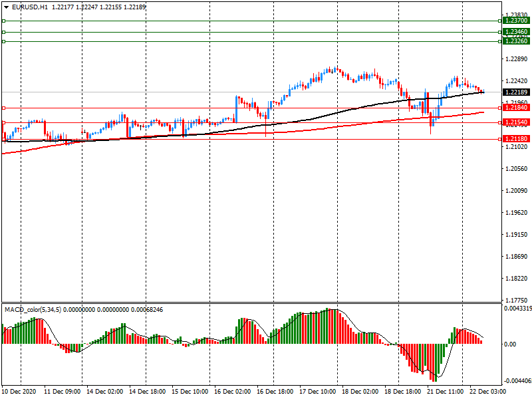Screen dimensions: 532x399
Task: Click the 15 Dec 10:00 time axis label
Action: pyautogui.click(x=190, y=392)
